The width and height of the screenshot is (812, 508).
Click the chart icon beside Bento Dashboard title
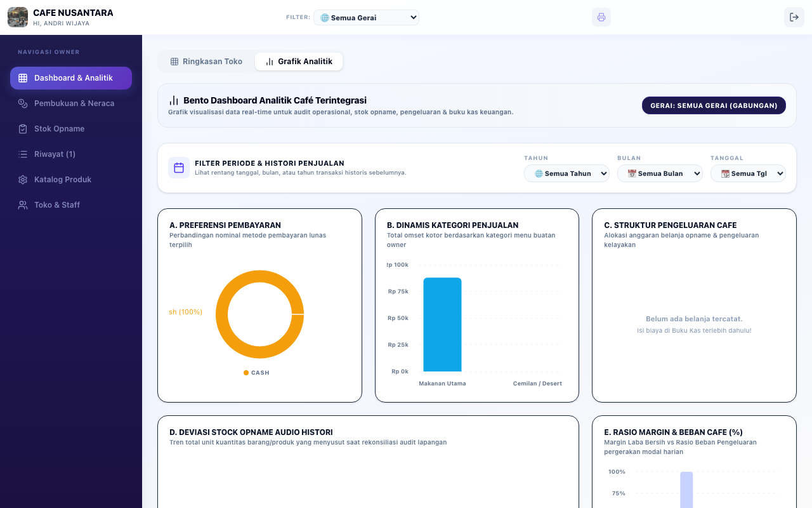click(174, 100)
